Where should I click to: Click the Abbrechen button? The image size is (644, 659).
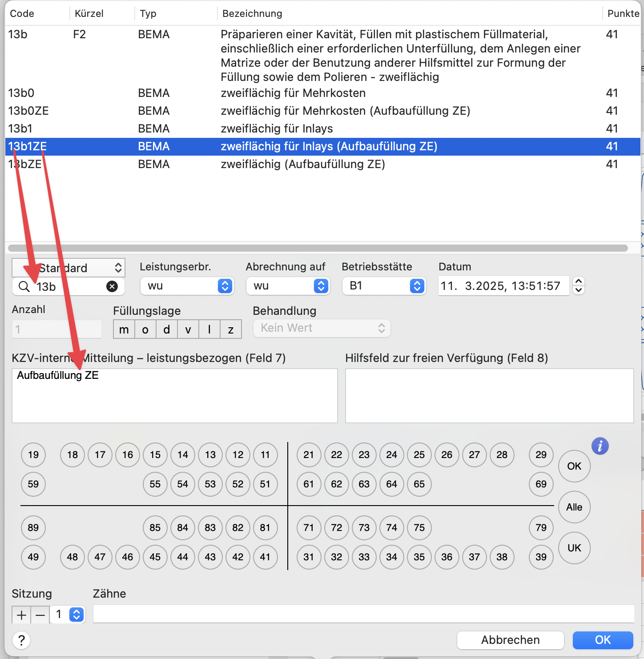coord(510,640)
